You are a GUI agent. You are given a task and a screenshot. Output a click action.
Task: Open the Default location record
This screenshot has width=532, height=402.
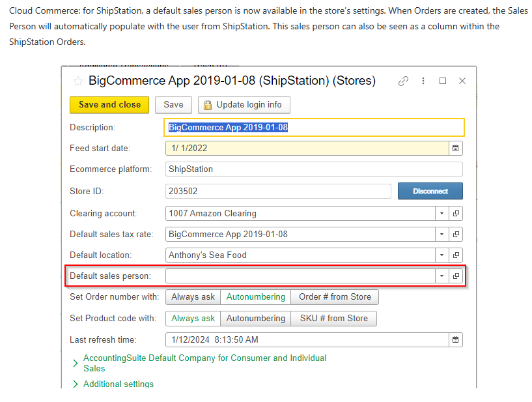456,255
